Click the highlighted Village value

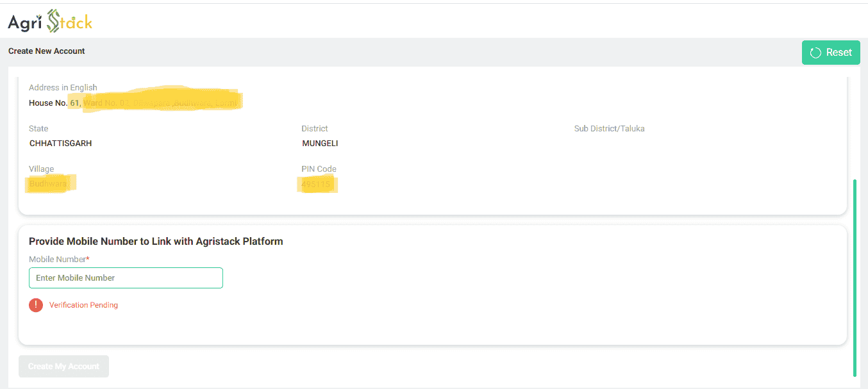pos(49,184)
